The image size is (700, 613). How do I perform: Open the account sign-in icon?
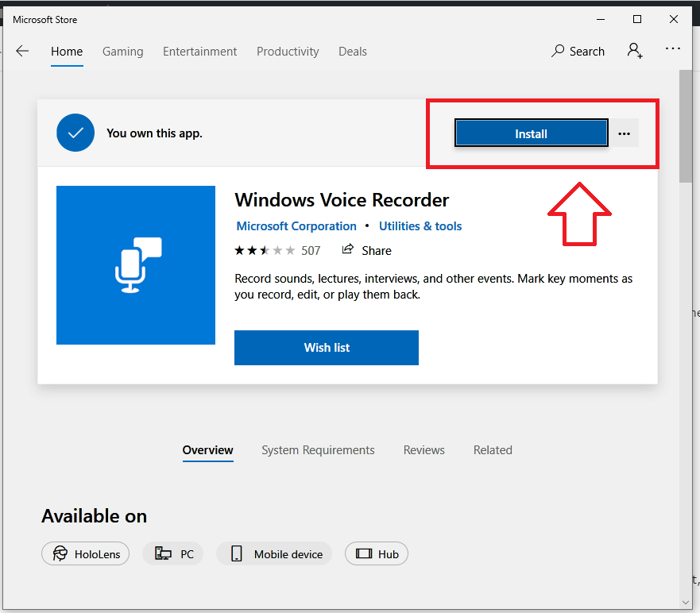(634, 51)
